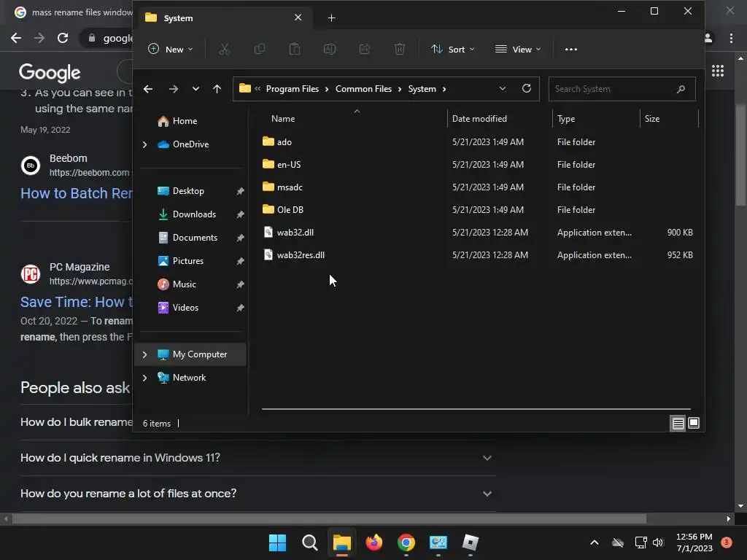Open the Beebom 'How to Batch' result link
Image resolution: width=747 pixels, height=560 pixels.
76,193
